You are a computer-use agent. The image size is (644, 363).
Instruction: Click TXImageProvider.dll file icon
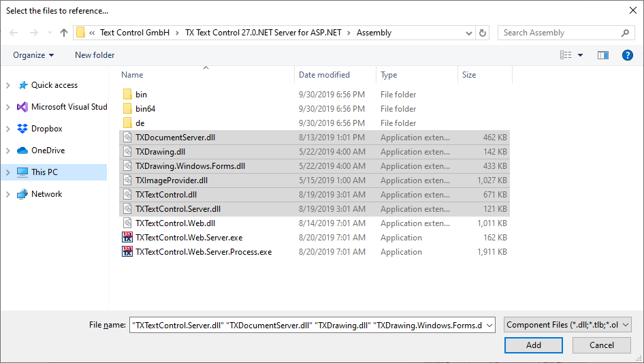[x=128, y=180]
